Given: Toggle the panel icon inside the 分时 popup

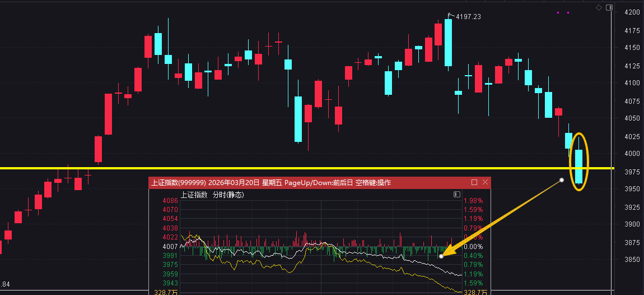Looking at the screenshot, I should 456,195.
